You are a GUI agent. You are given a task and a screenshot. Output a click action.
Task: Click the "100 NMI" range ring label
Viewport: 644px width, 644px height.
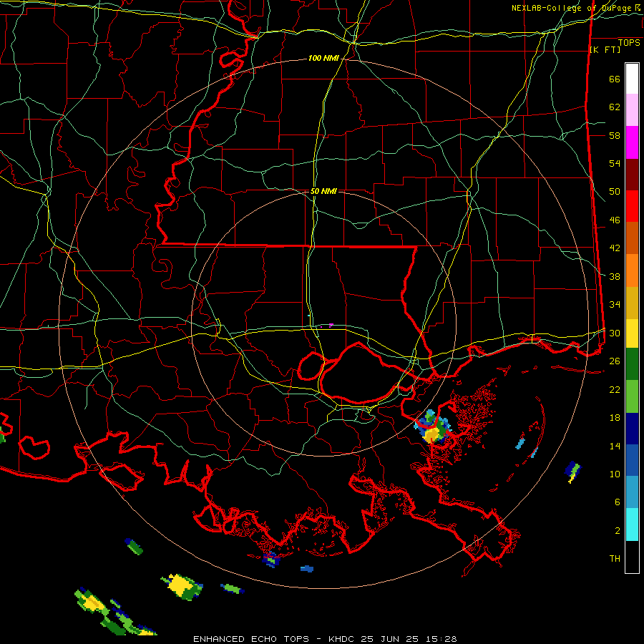pyautogui.click(x=323, y=59)
